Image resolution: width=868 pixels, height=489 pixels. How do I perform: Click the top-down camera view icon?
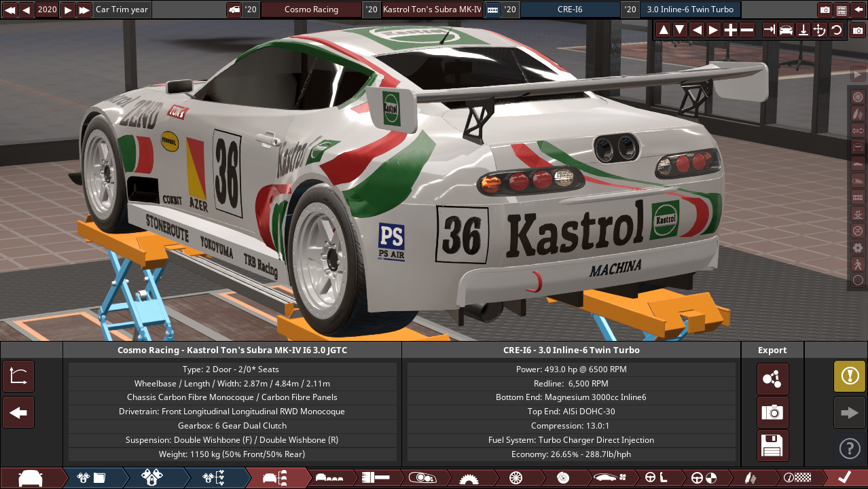[x=803, y=30]
